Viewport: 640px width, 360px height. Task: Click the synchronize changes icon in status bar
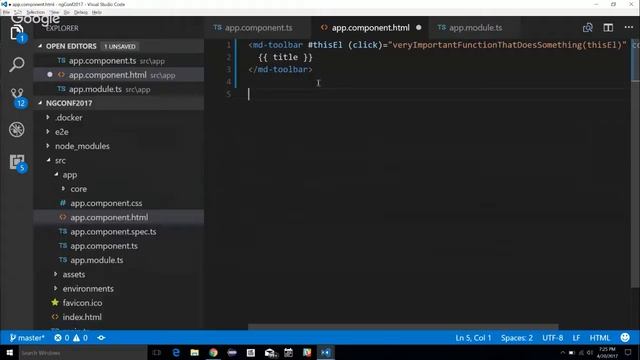coord(101,338)
